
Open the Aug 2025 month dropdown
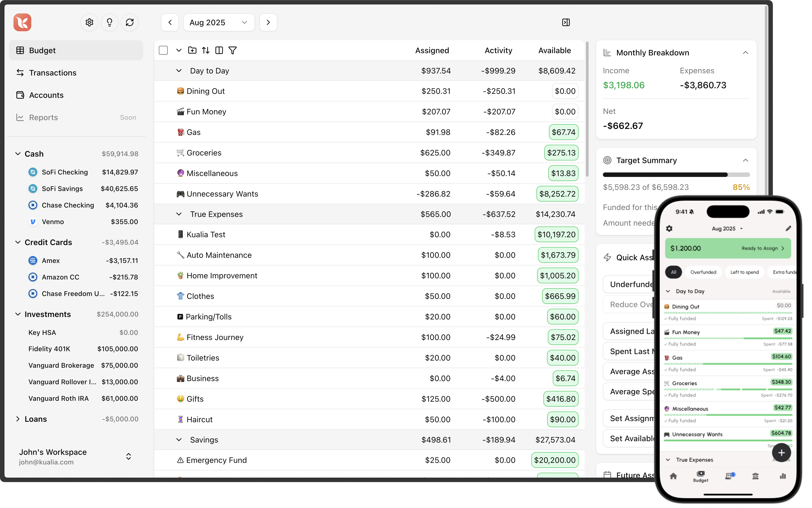click(x=219, y=23)
